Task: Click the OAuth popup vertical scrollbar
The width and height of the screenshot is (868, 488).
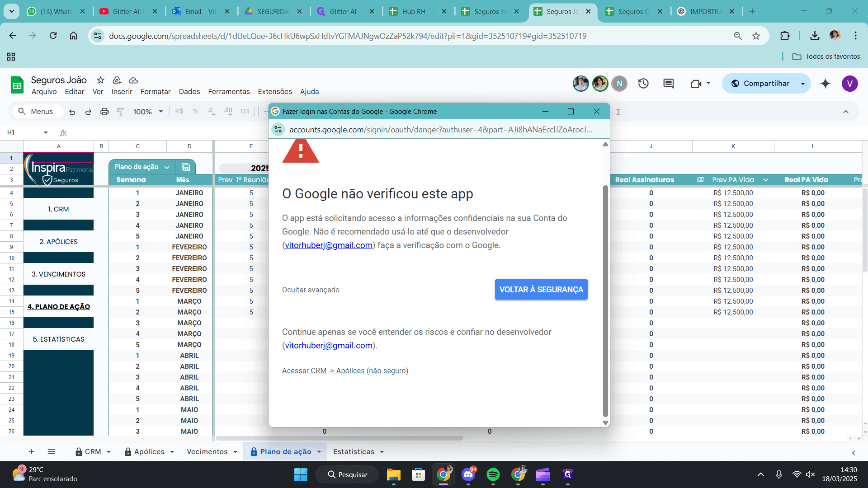Action: pos(605,300)
